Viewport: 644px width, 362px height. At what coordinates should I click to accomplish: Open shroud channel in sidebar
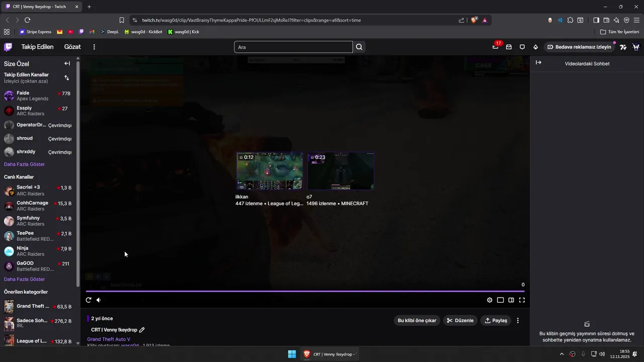pos(38,138)
